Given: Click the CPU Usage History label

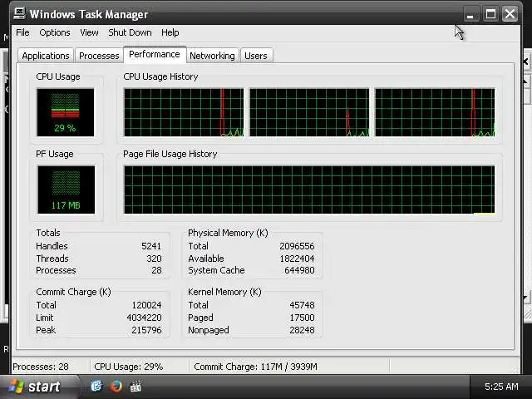Looking at the screenshot, I should [x=160, y=76].
